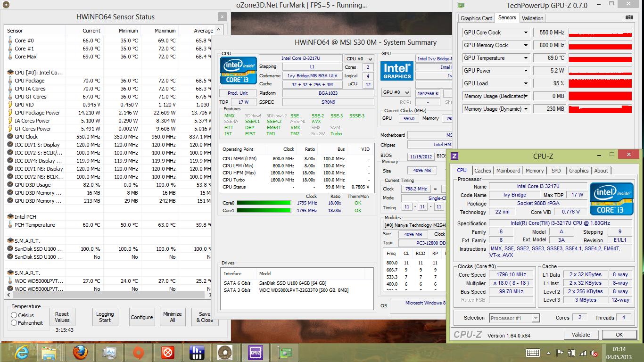Switch to CPU-Z Memory tab

[535, 171]
